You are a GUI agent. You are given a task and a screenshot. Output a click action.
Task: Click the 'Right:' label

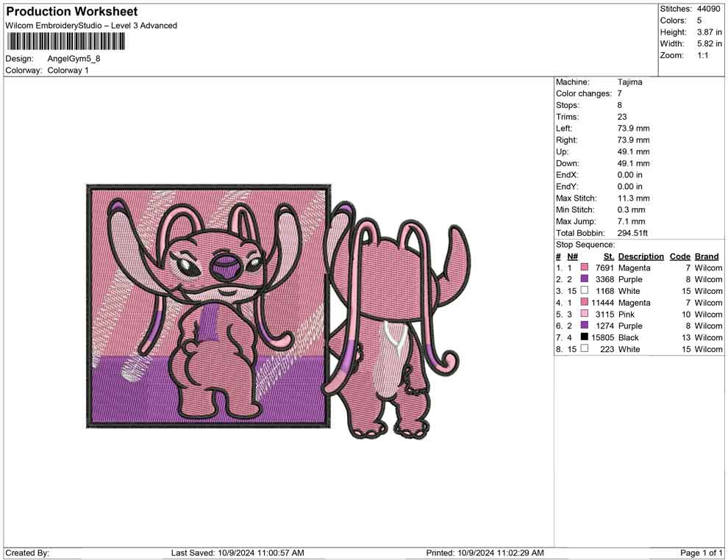coord(567,140)
